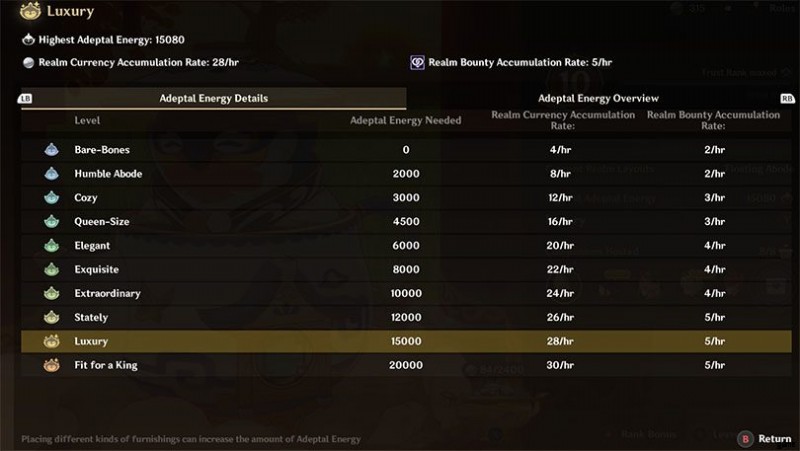The height and width of the screenshot is (451, 800).
Task: Click the Humble Abode level icon
Action: [x=52, y=173]
